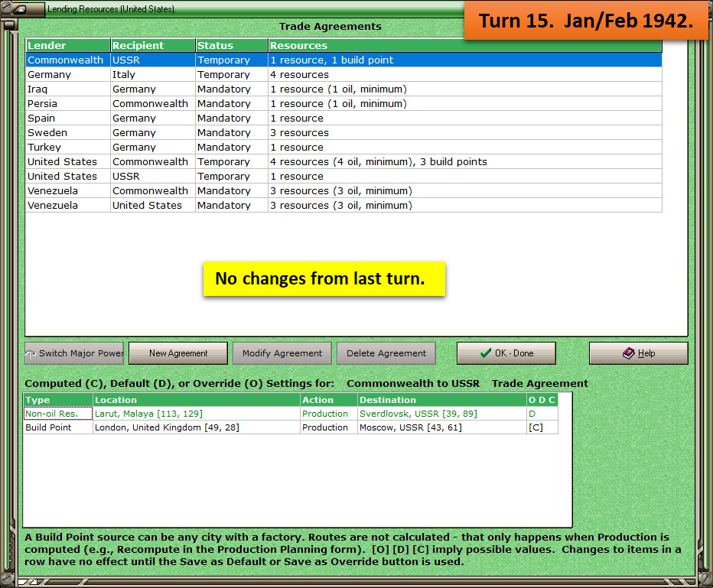
Task: Click the Recipient column header
Action: pyautogui.click(x=153, y=45)
